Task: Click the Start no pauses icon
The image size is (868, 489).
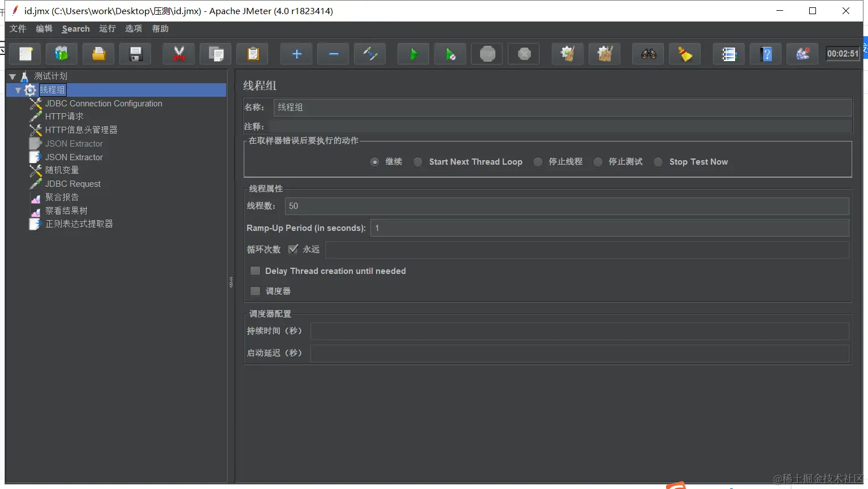Action: pos(450,54)
